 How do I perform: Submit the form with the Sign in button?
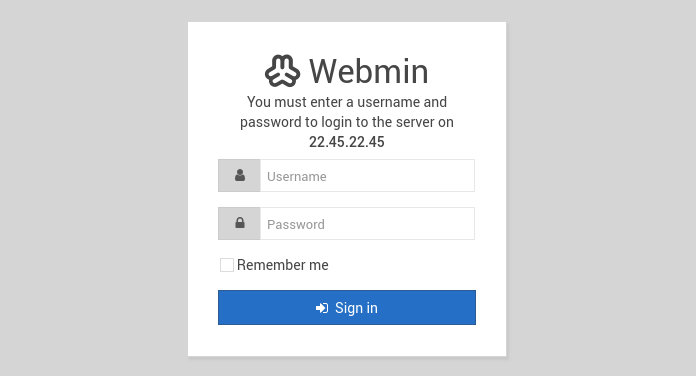point(347,308)
